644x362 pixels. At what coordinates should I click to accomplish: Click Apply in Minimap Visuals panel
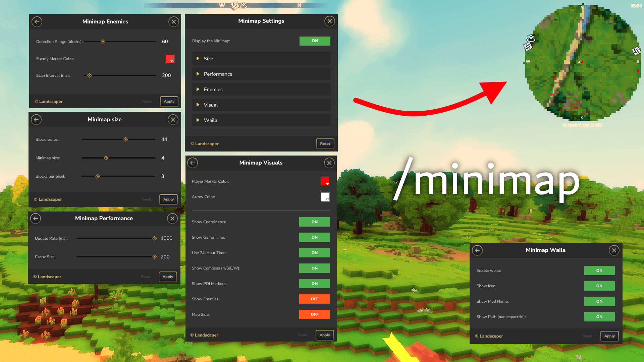tap(325, 335)
